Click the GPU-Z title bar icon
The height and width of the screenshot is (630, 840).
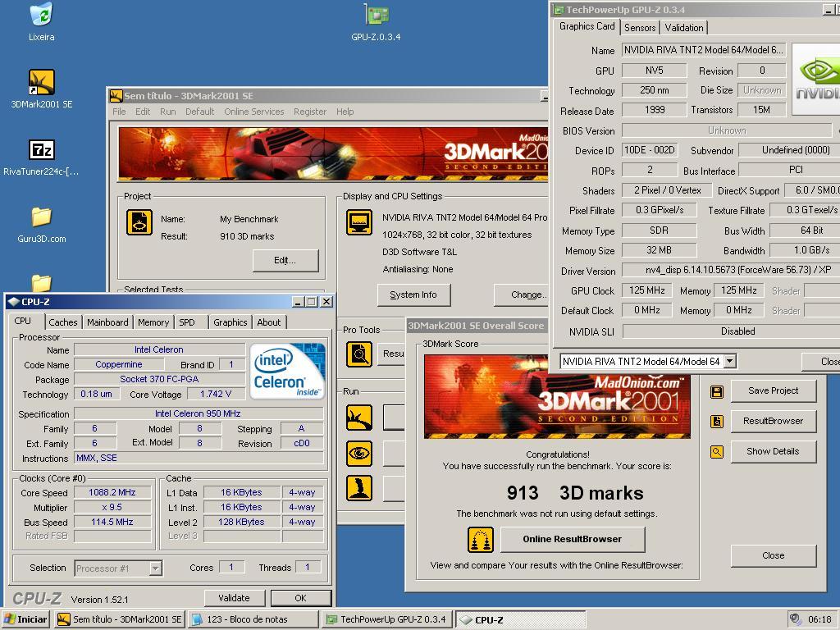click(559, 10)
